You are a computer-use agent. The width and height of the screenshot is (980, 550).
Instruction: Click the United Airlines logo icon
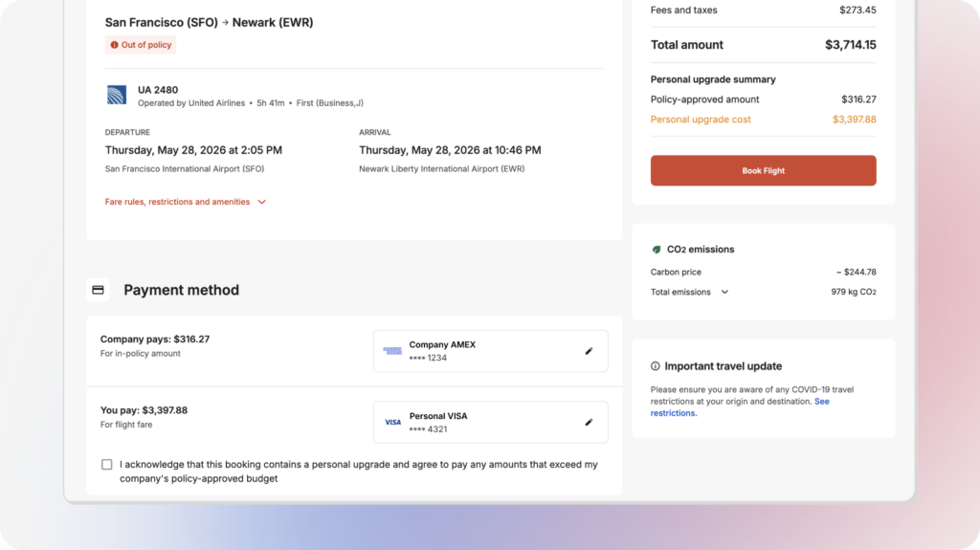tap(116, 95)
